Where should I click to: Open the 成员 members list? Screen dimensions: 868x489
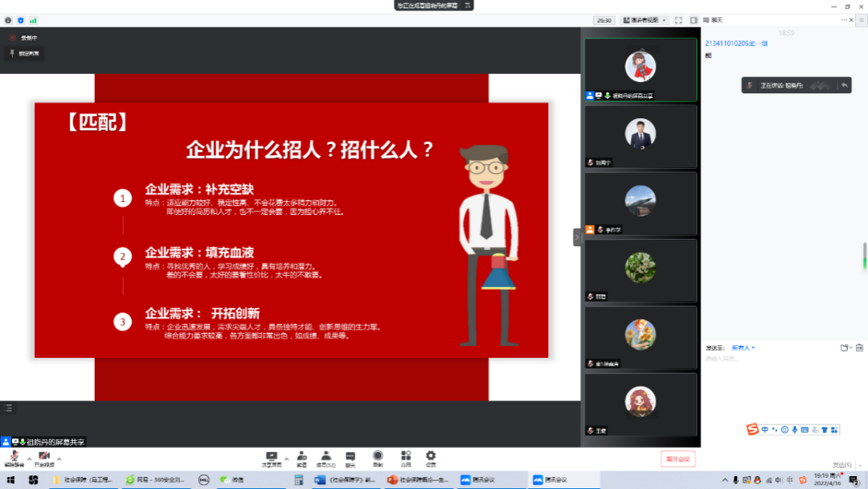325,457
